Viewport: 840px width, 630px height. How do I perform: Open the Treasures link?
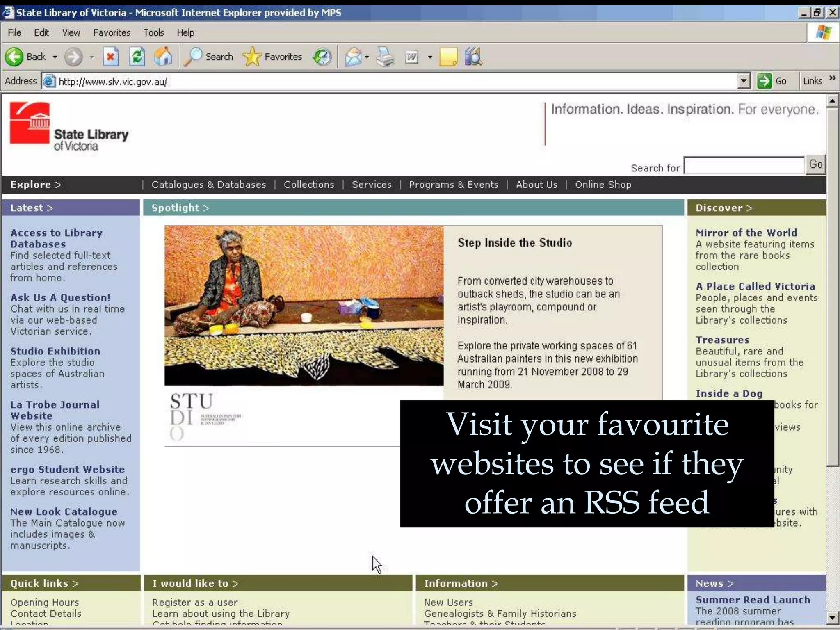[x=722, y=340]
